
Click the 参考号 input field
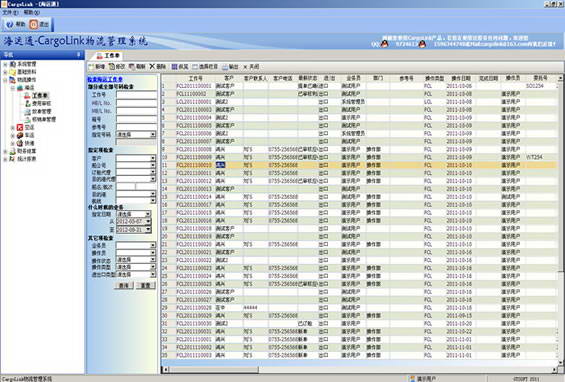pos(136,127)
